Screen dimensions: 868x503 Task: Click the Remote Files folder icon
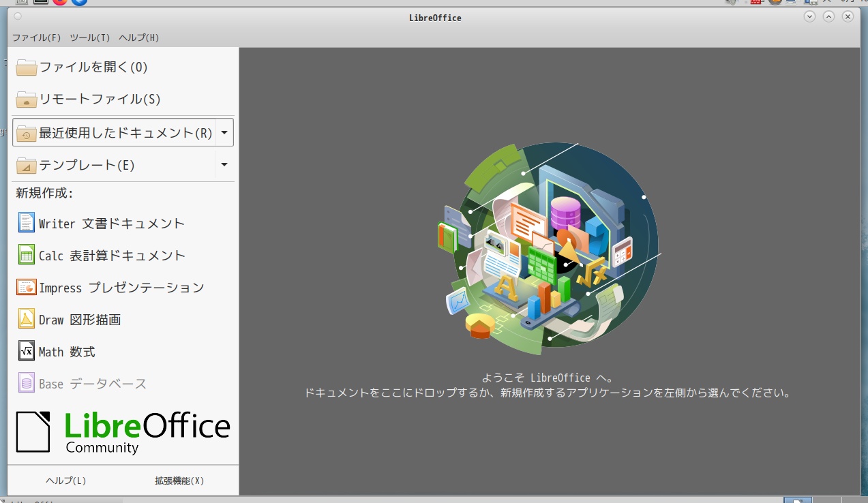point(26,99)
